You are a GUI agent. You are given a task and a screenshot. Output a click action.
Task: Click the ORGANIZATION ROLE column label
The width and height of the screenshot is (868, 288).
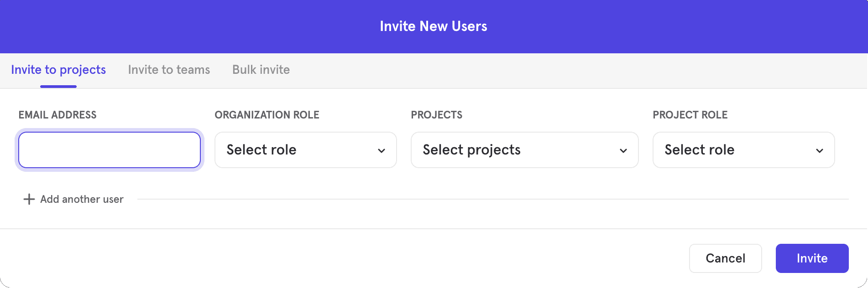(x=267, y=115)
